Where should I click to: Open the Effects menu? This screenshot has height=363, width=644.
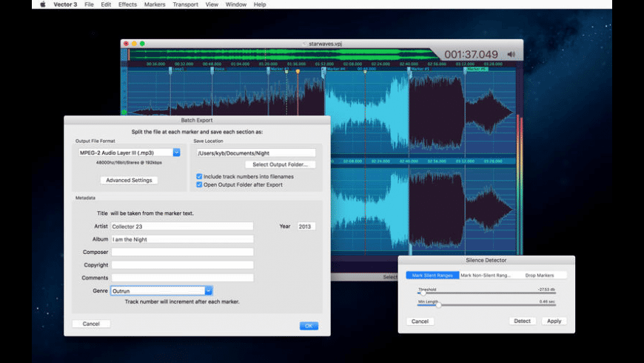click(127, 4)
